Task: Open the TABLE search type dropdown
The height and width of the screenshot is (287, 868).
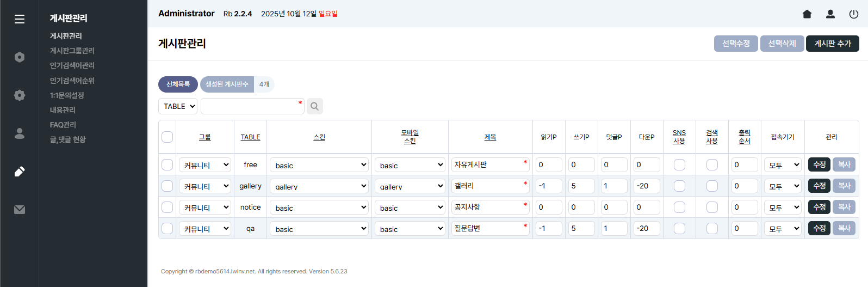Action: [x=178, y=106]
